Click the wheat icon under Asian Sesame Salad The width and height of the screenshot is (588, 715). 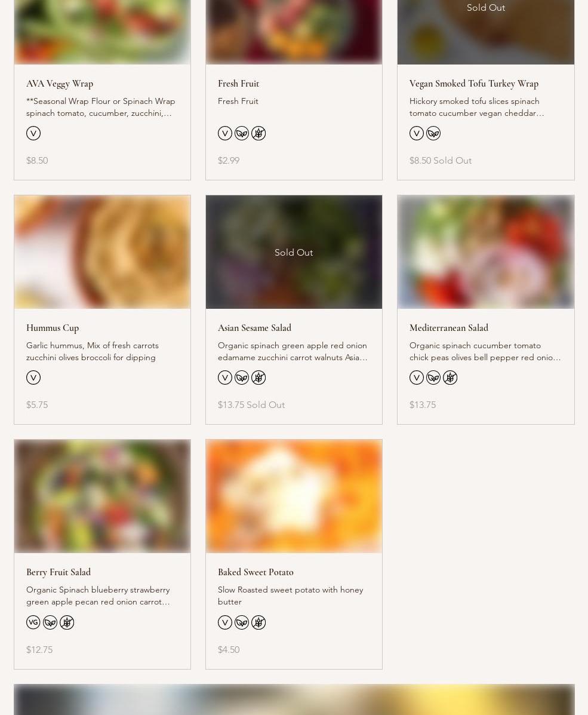[x=258, y=378]
